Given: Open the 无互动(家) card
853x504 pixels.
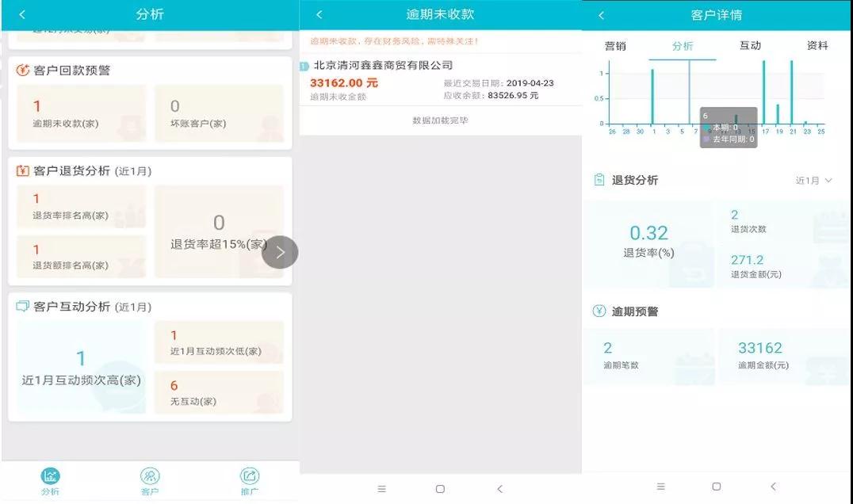Looking at the screenshot, I should click(x=219, y=391).
